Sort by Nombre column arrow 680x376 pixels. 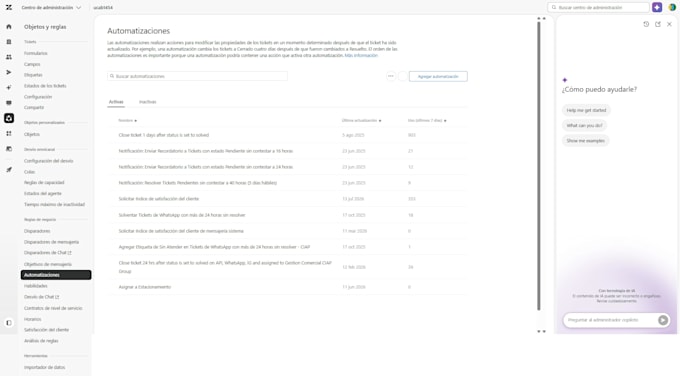[136, 121]
